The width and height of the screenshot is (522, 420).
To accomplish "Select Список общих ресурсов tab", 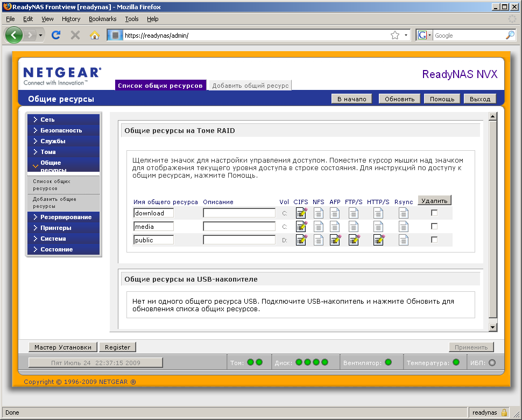I will pyautogui.click(x=160, y=85).
